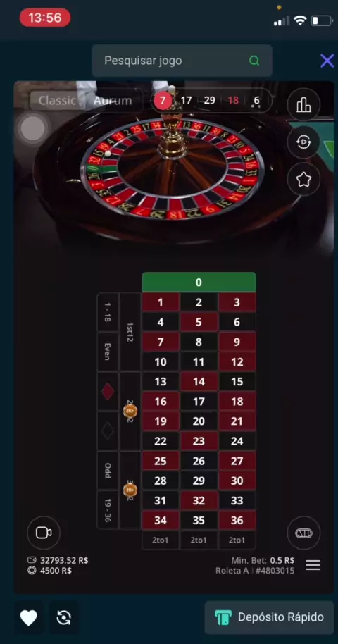Image resolution: width=338 pixels, height=644 pixels.
Task: Tap the autoplay circular arrows icon
Action: [303, 142]
